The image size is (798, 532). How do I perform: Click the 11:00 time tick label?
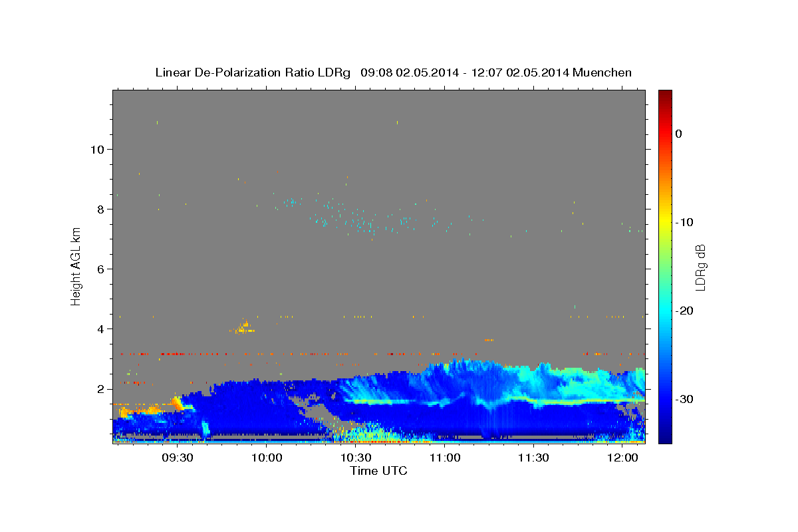[445, 458]
